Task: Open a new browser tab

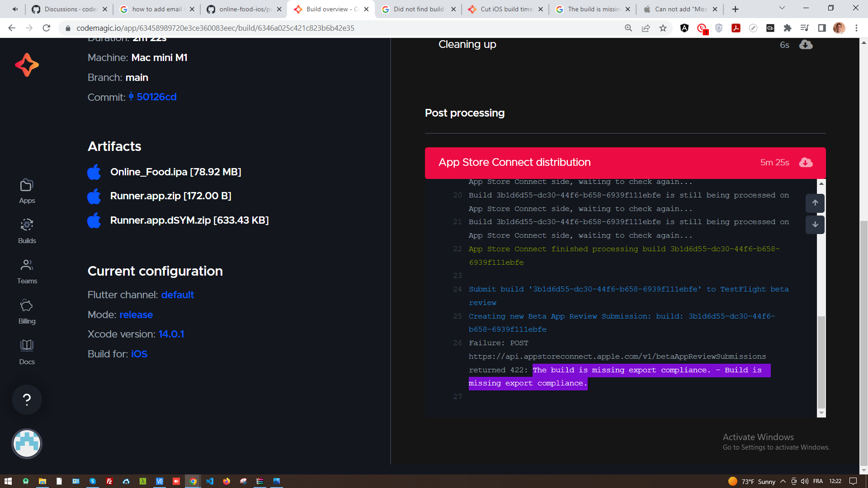Action: 736,9
